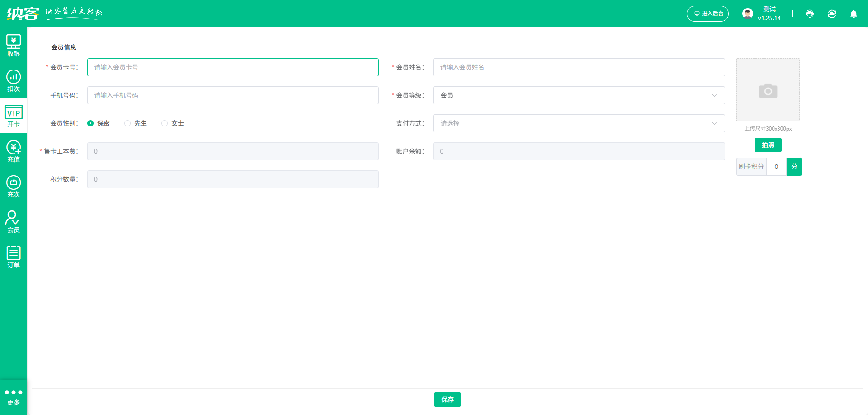This screenshot has width=868, height=415.
Task: Focus the 会员姓名 input field
Action: point(579,67)
